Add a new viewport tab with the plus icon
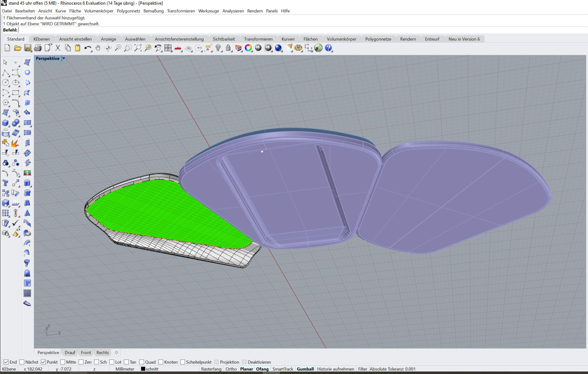The image size is (588, 374). pyautogui.click(x=116, y=353)
